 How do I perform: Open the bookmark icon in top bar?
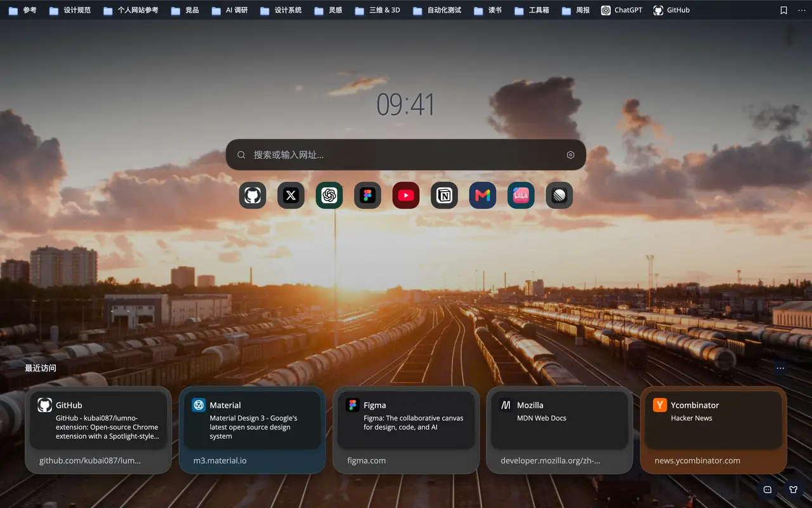click(783, 10)
